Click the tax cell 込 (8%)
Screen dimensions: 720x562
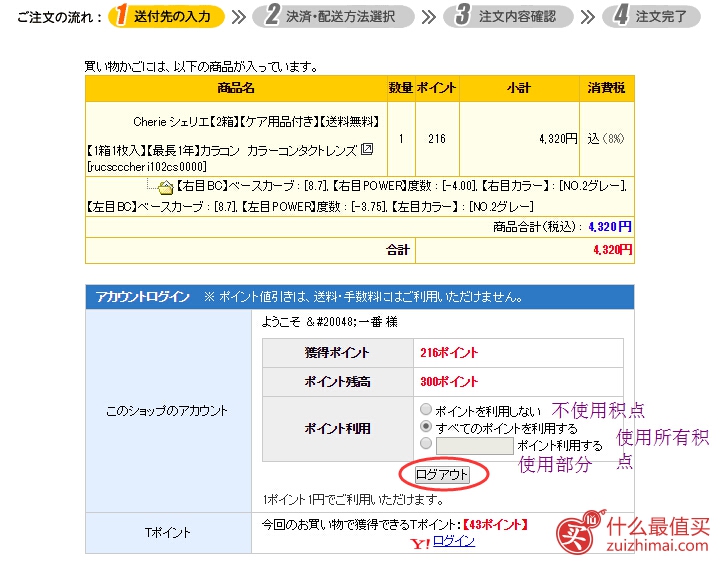tap(607, 139)
